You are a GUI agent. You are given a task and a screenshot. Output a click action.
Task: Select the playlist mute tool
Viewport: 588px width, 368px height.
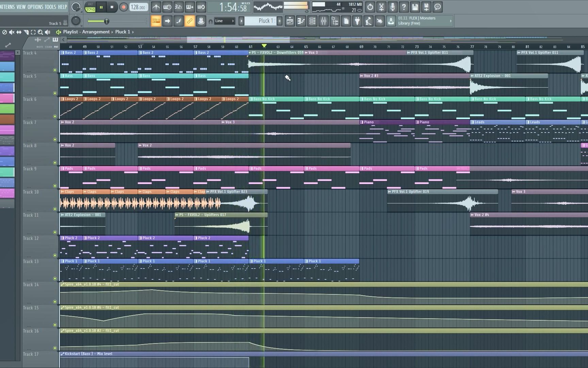(x=12, y=32)
